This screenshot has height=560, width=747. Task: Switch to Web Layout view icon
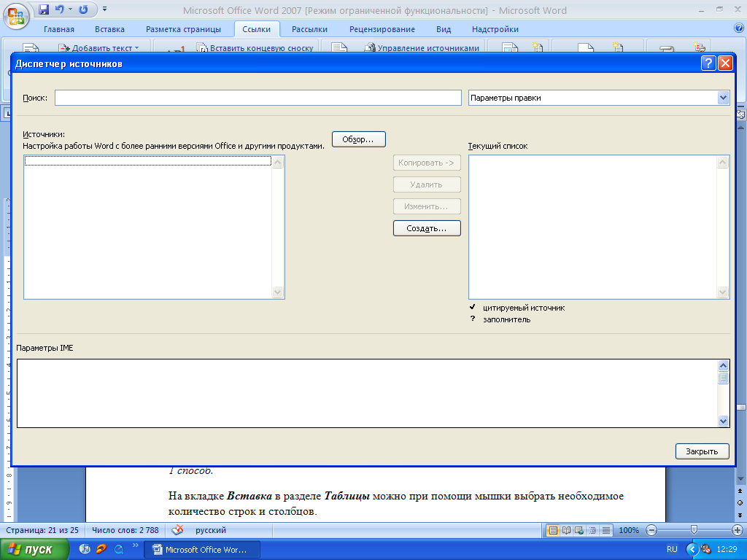(579, 530)
